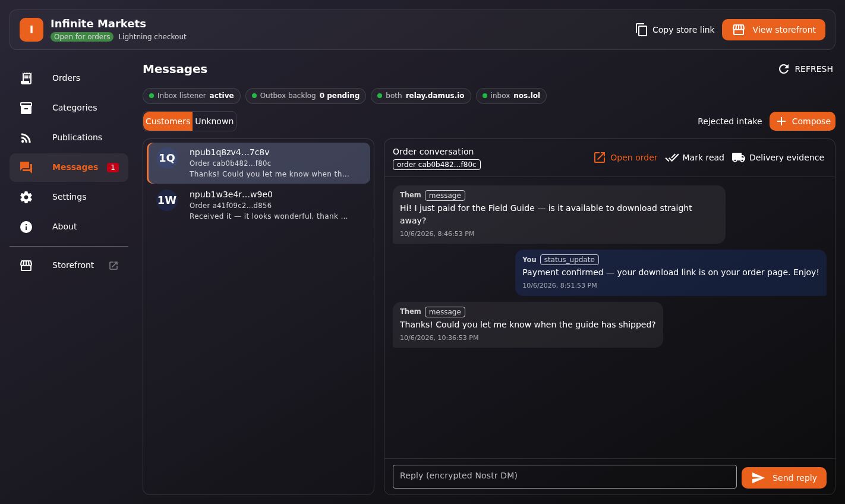The height and width of the screenshot is (504, 845).
Task: Click the Publications feed icon
Action: point(26,138)
